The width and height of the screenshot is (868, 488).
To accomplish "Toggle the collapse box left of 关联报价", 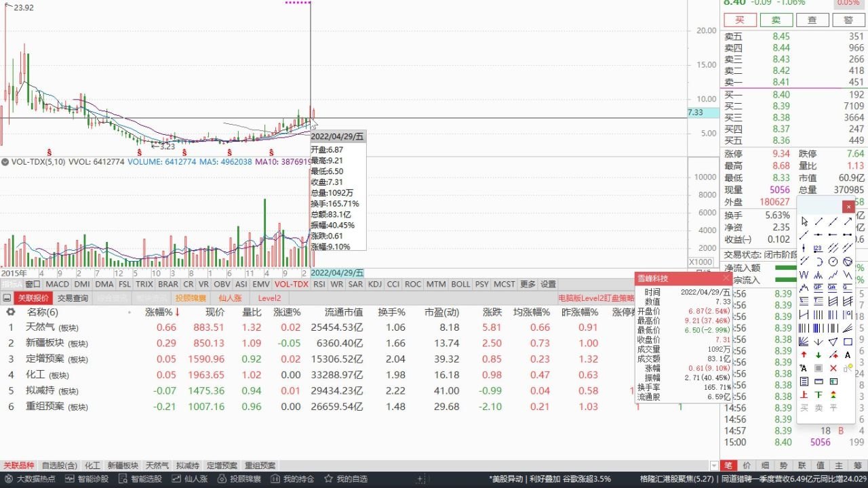I will pos(7,298).
